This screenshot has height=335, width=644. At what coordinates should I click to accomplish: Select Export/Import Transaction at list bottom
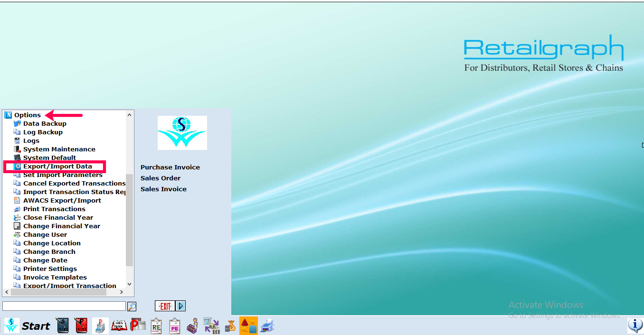(x=69, y=286)
